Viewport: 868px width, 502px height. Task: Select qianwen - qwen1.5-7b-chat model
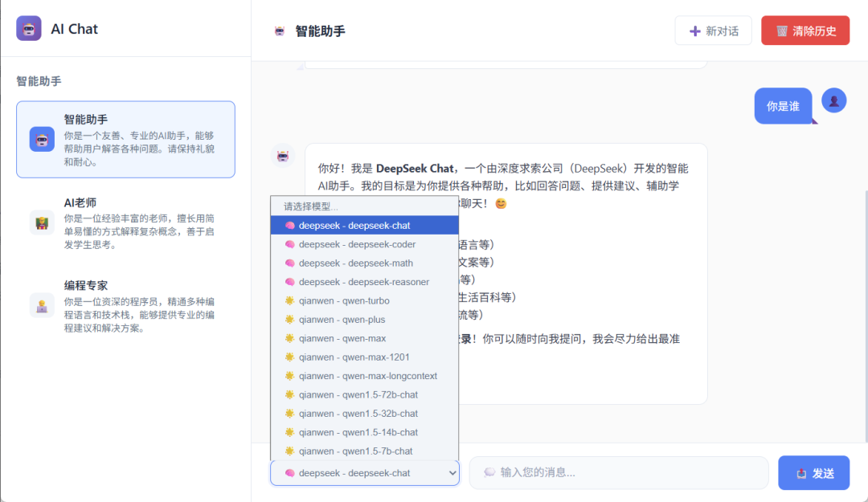coord(365,451)
